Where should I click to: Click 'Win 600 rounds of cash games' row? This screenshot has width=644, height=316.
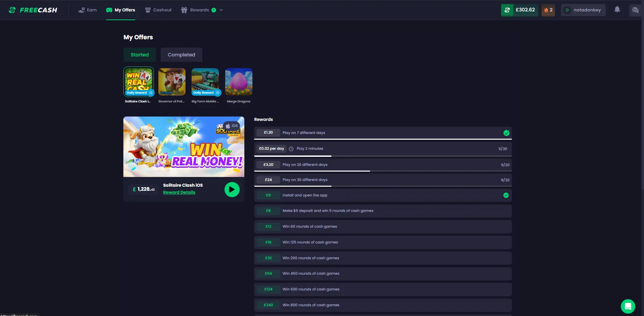pos(383,289)
